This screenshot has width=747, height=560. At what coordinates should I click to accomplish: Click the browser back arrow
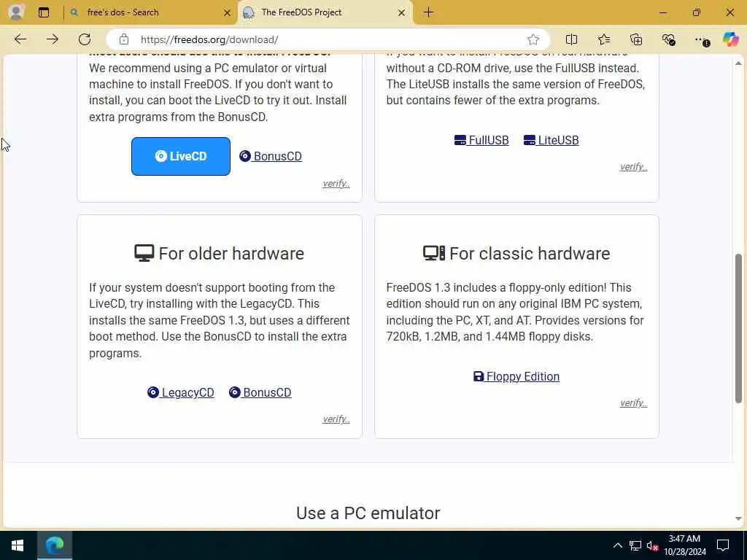coord(20,39)
